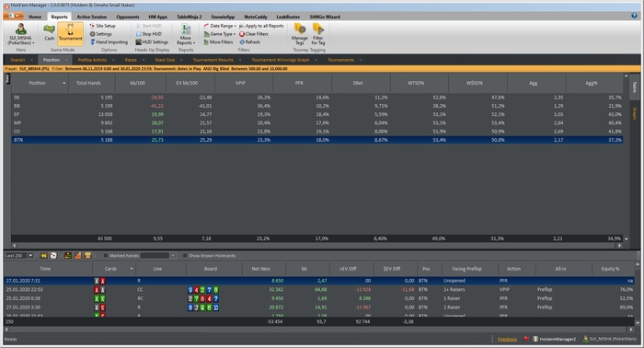Click the HoldemManager2 status bar entry
The image size is (644, 348).
pos(555,339)
